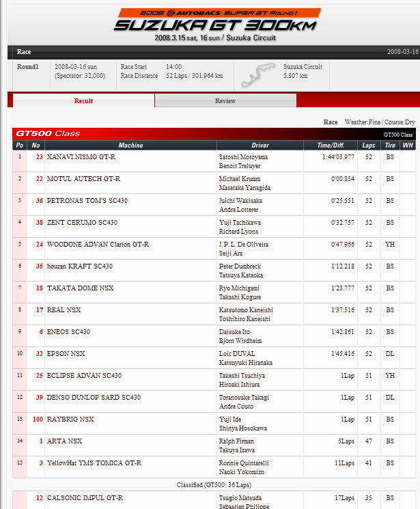The image size is (420, 509).
Task: Click the Tire column header
Action: pyautogui.click(x=390, y=146)
